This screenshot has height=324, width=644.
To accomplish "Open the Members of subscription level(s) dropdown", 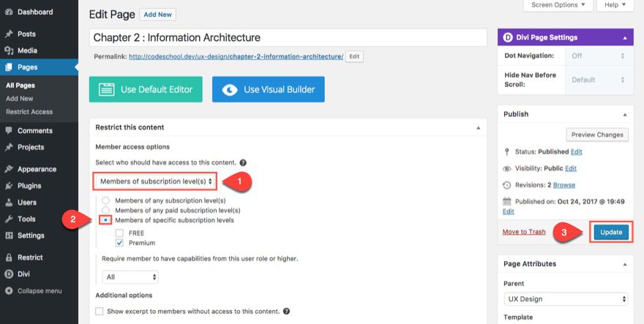I will (x=156, y=181).
